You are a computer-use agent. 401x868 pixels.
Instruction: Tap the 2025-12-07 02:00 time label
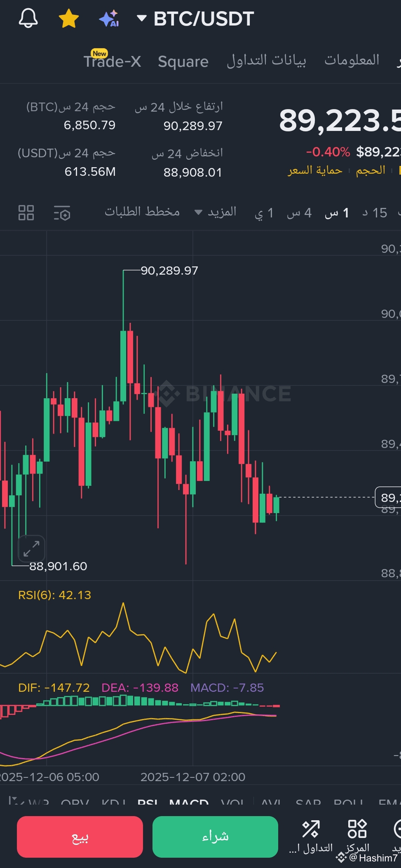pos(193,777)
